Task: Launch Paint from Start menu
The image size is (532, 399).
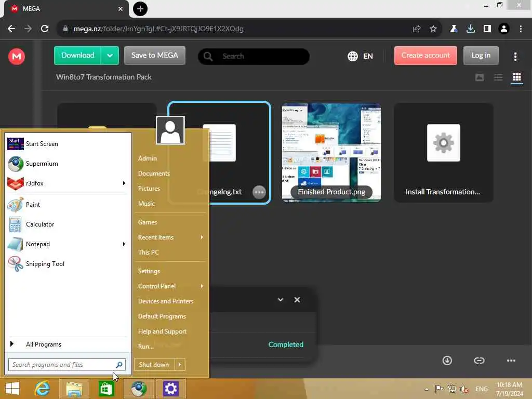Action: (68, 205)
